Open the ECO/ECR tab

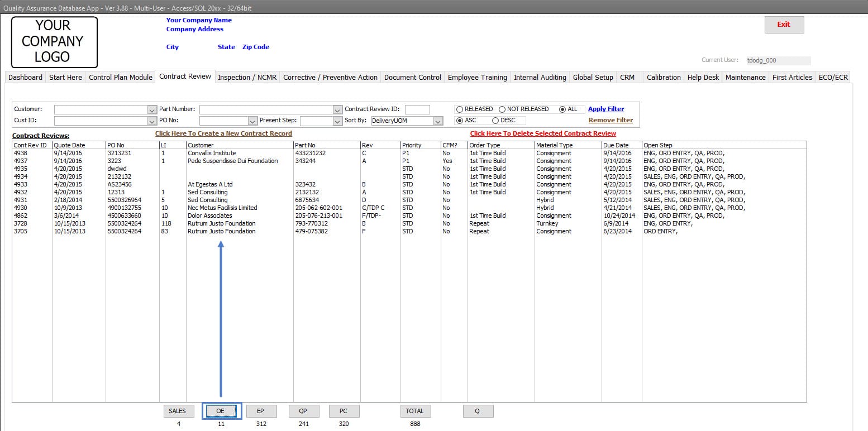(833, 78)
